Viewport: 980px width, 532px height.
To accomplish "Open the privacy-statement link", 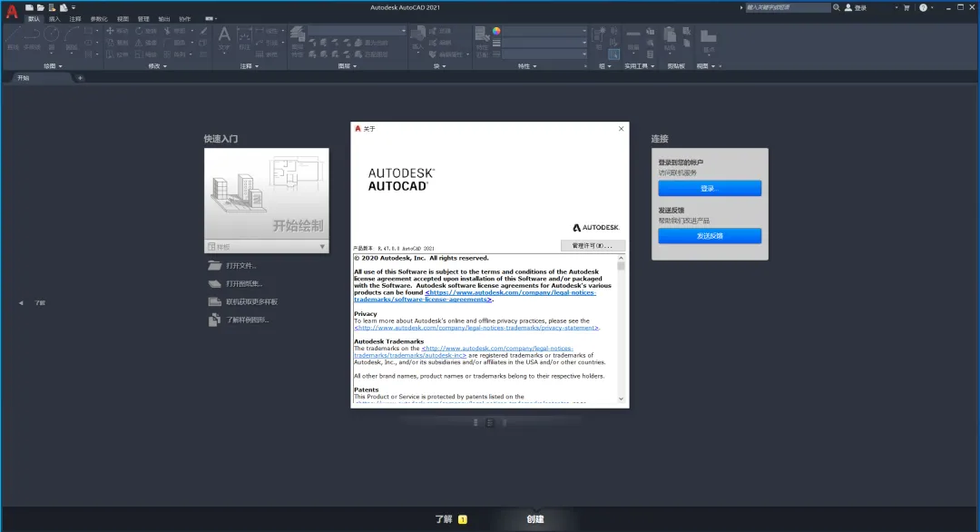I will coord(476,328).
